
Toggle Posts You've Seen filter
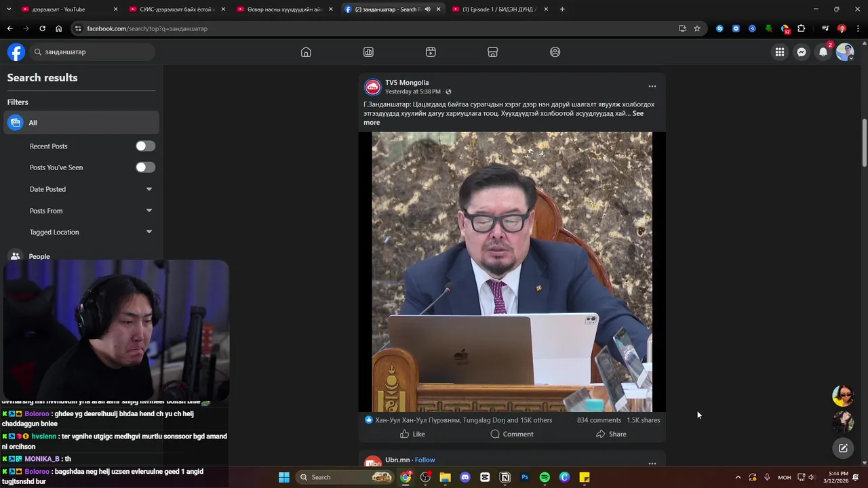(145, 167)
